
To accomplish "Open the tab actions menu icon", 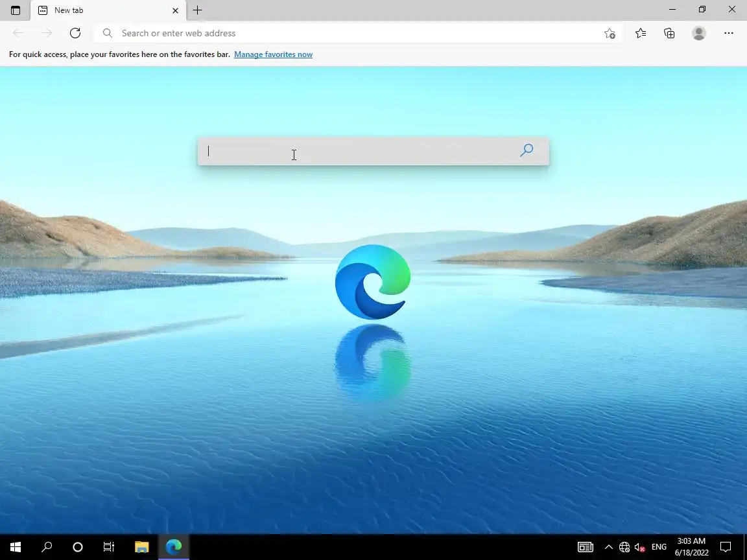I will click(x=16, y=10).
